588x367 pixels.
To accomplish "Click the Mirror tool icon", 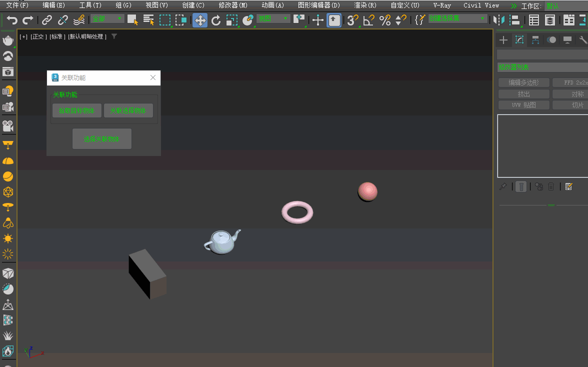I will click(x=499, y=20).
